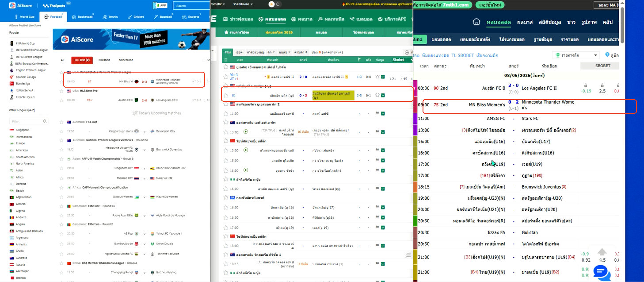Open สถิติข้อมูล menu in 7mth1 site

pyautogui.click(x=549, y=22)
